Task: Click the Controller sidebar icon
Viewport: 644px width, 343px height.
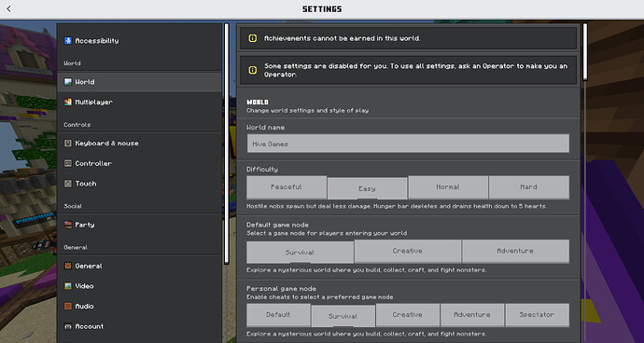Action: click(68, 163)
